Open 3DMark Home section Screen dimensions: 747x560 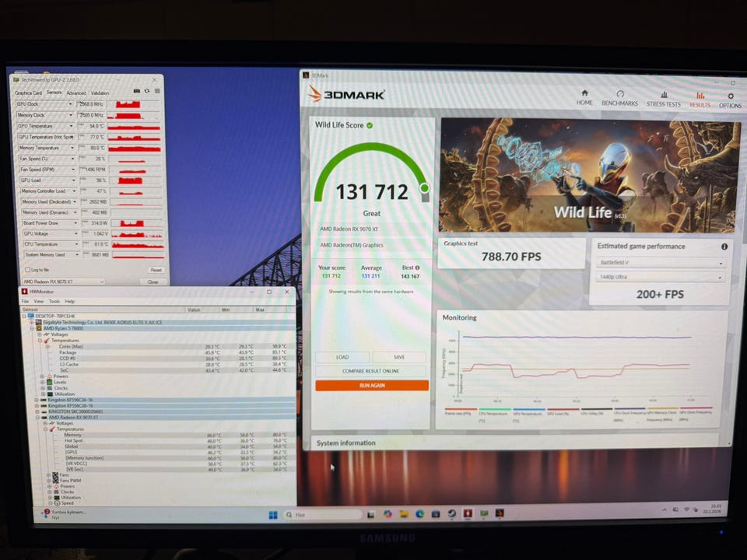coord(584,98)
